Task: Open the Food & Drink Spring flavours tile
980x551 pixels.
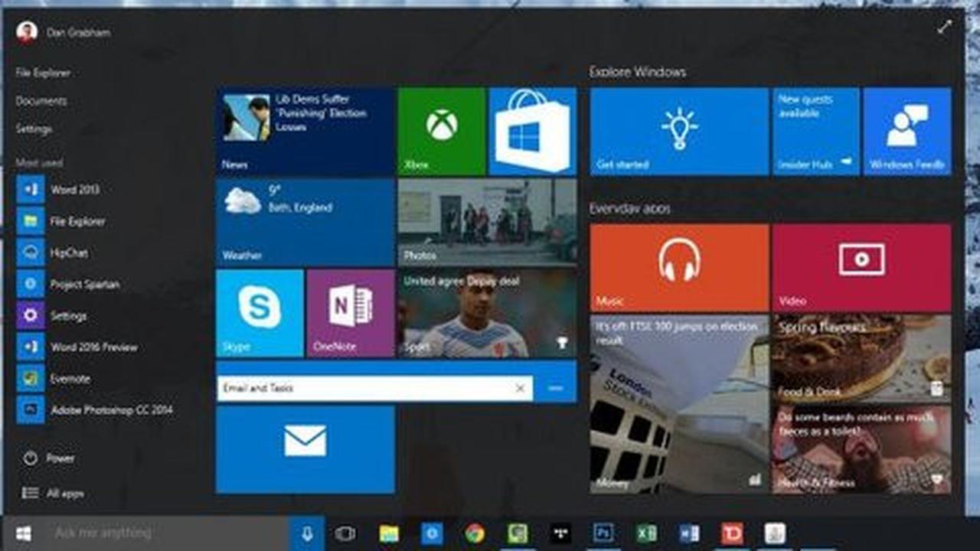Action: (861, 357)
